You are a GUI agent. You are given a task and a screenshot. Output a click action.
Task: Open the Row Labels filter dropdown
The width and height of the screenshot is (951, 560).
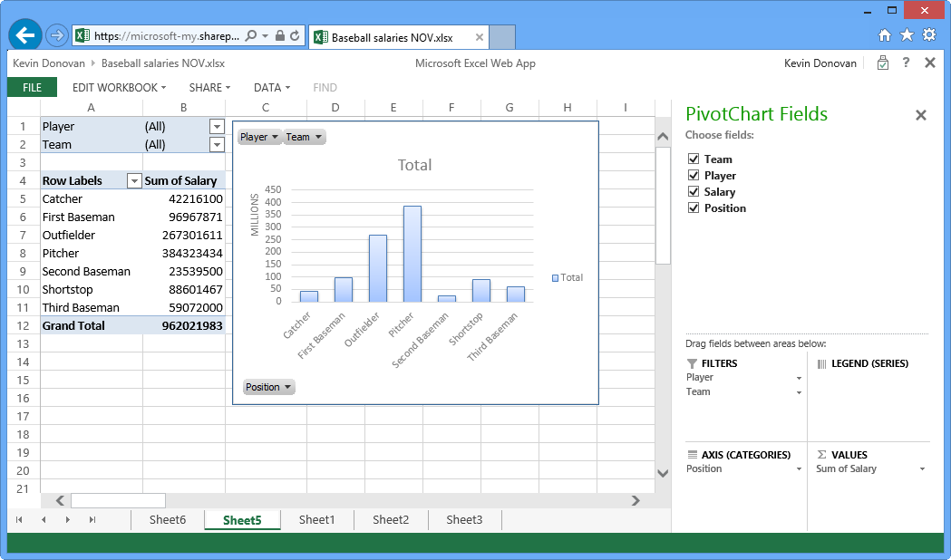pyautogui.click(x=134, y=181)
